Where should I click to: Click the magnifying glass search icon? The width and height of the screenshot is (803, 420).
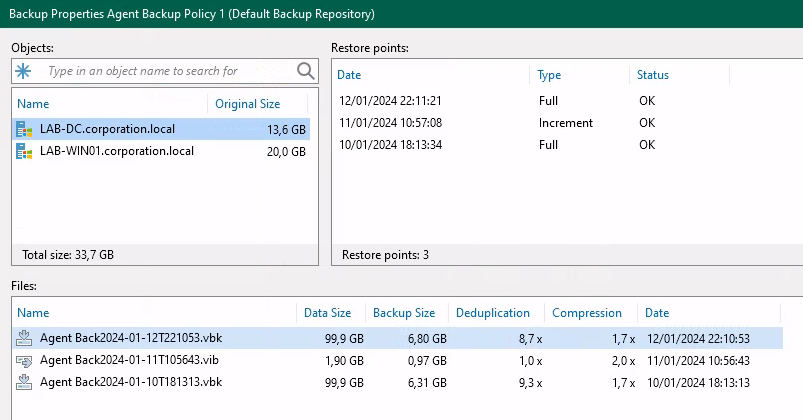[306, 71]
